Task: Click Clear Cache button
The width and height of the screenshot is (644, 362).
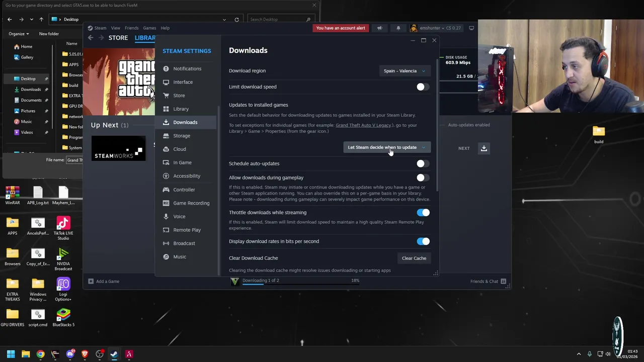Action: click(x=414, y=258)
